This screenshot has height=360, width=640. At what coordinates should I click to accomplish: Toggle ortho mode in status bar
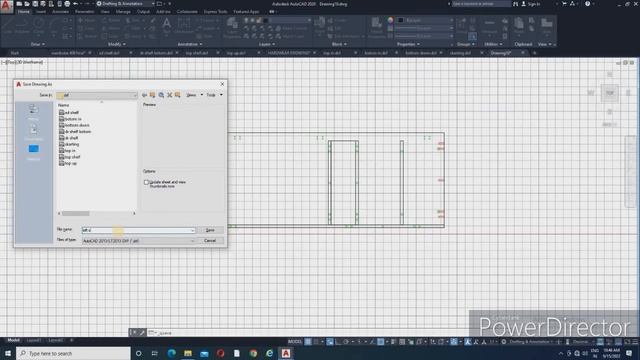coord(338,342)
